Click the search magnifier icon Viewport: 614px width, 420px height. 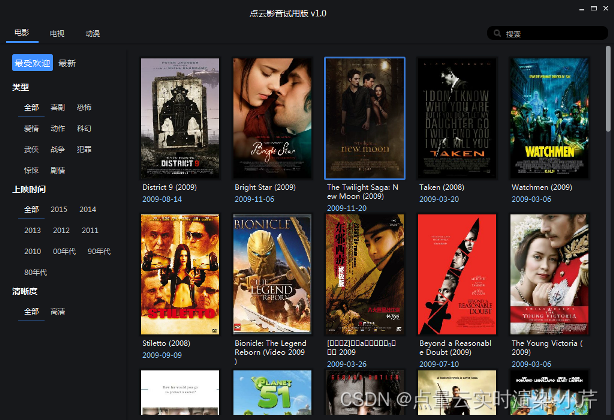click(497, 33)
